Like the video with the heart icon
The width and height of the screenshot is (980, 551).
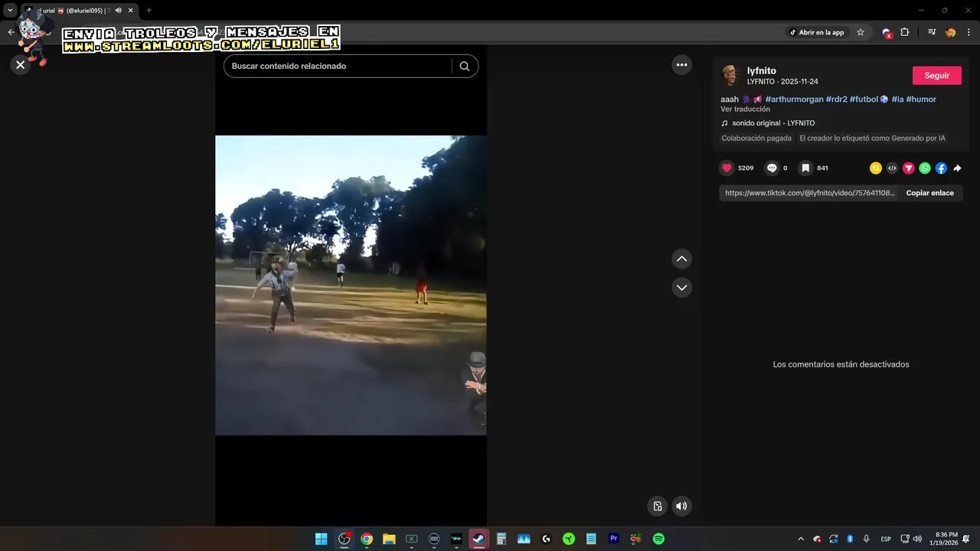tap(727, 168)
